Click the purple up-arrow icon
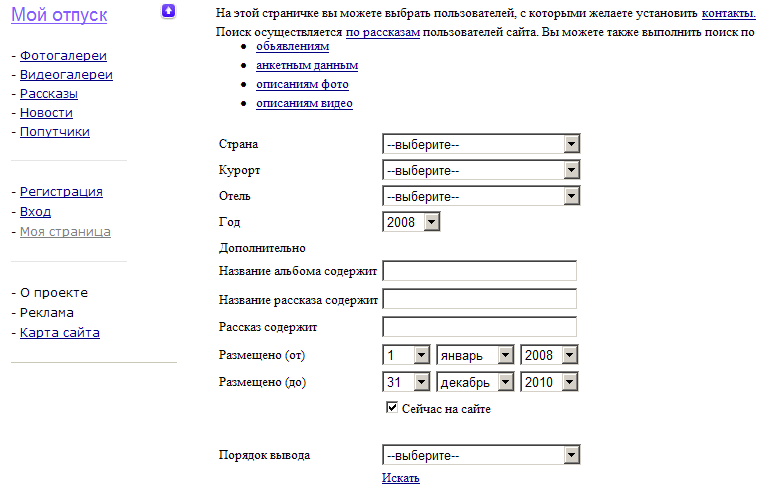 tap(168, 10)
